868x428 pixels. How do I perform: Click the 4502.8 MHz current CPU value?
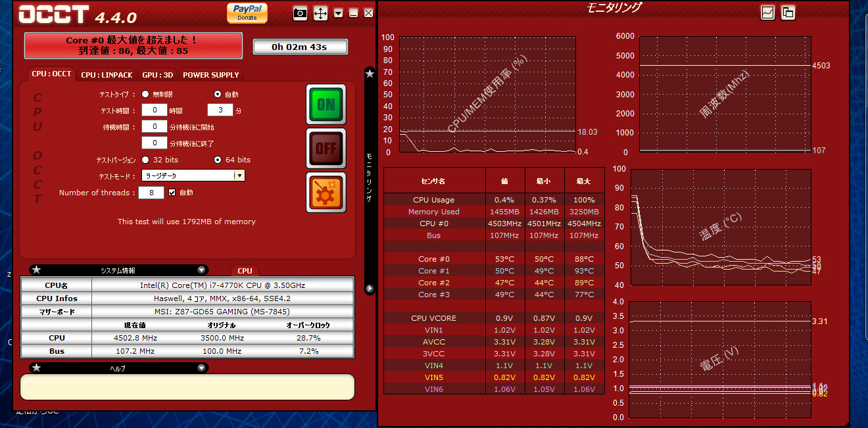(x=135, y=338)
